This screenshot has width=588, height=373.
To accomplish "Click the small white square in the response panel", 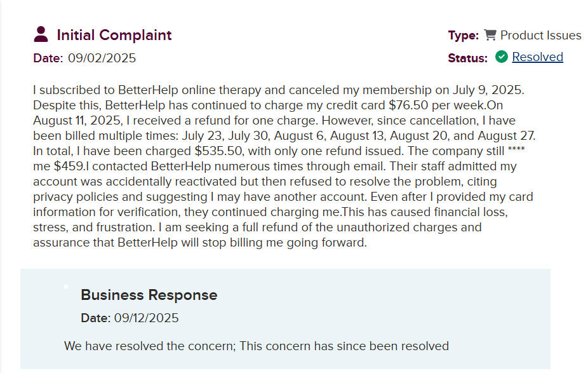I will 66,287.
